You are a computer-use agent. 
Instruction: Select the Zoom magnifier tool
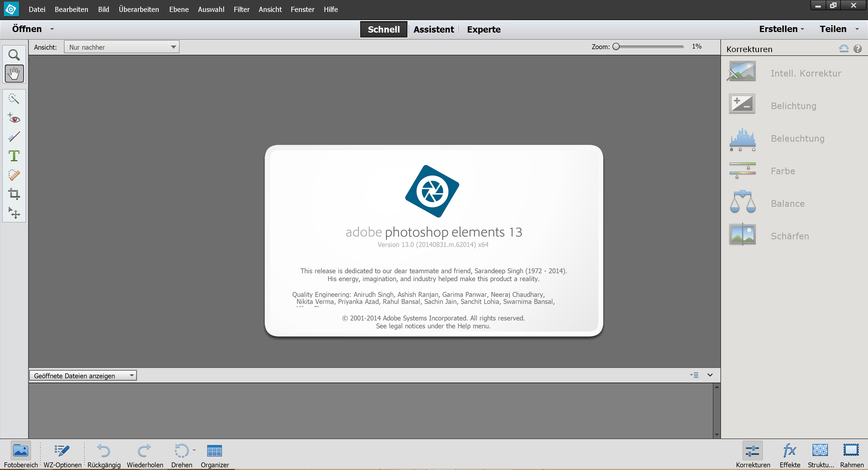[x=14, y=55]
